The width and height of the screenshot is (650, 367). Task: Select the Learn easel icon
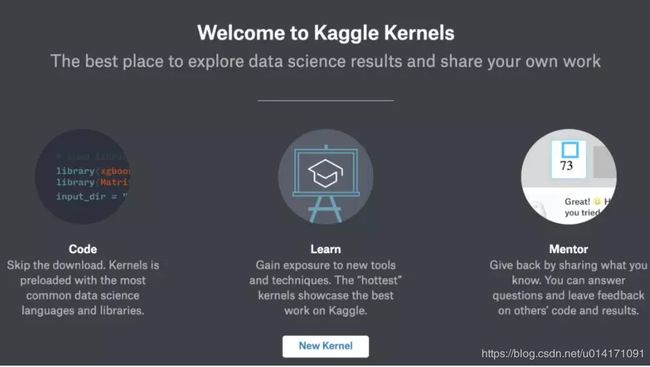(325, 177)
